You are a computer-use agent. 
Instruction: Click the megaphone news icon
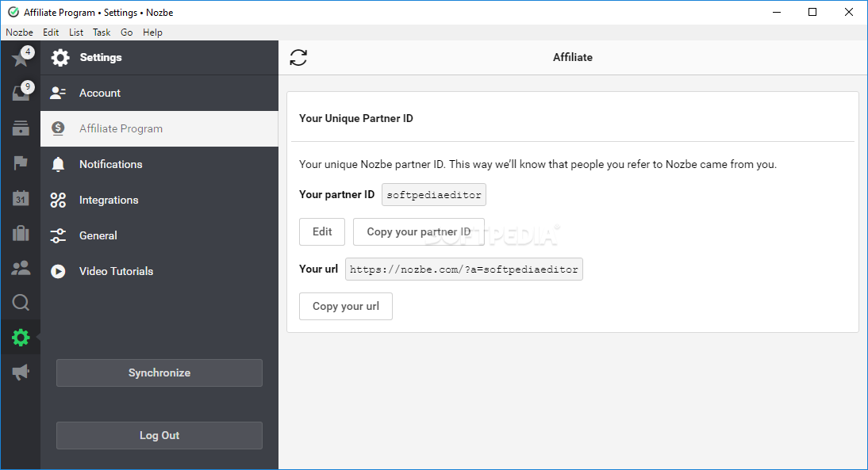pyautogui.click(x=20, y=372)
